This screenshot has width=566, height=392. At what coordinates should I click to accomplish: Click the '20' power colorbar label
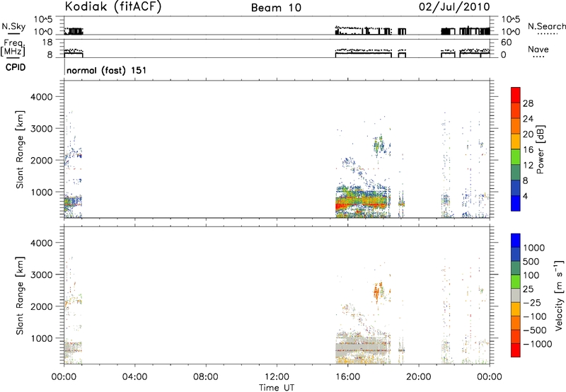(x=528, y=134)
